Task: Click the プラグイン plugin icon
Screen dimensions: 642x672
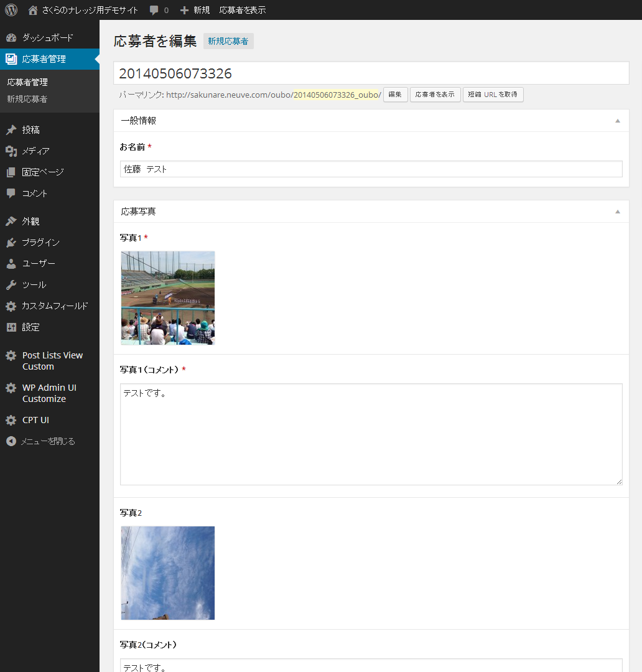Action: pyautogui.click(x=11, y=243)
